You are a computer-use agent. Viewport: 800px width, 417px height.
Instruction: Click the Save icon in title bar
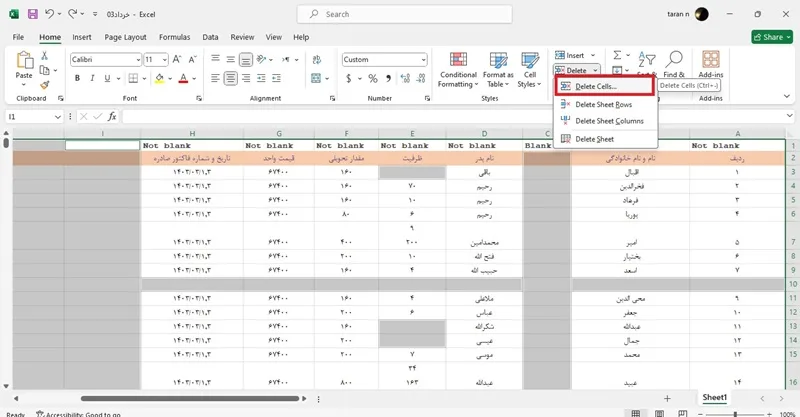click(x=33, y=14)
